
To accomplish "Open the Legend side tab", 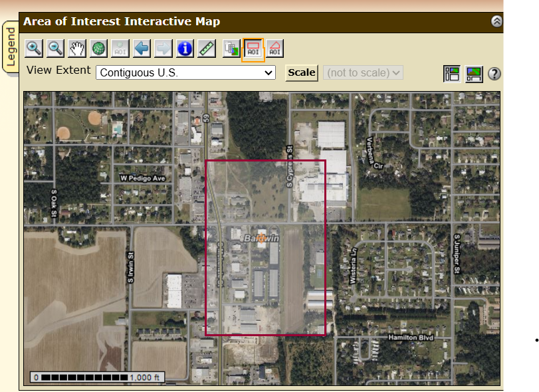I will point(11,48).
